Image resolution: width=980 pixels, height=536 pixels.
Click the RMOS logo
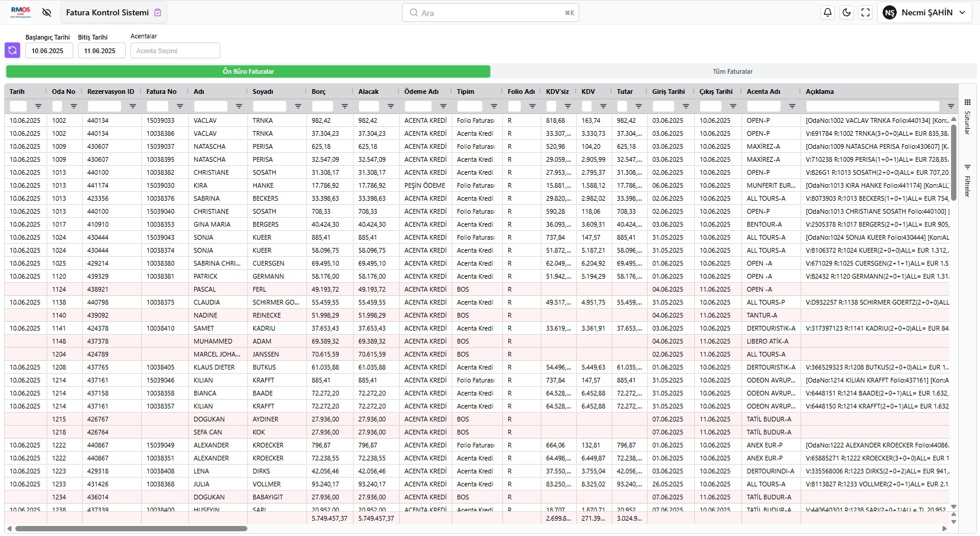pyautogui.click(x=21, y=12)
